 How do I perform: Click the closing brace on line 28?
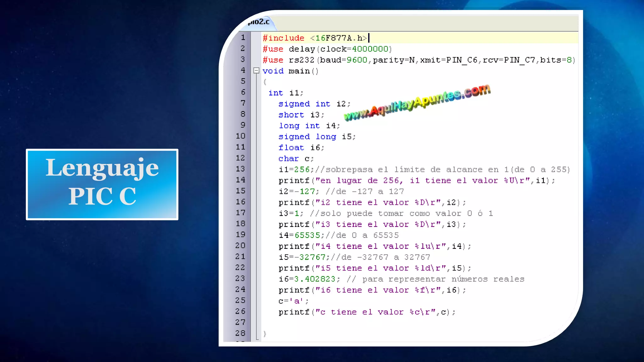[265, 334]
